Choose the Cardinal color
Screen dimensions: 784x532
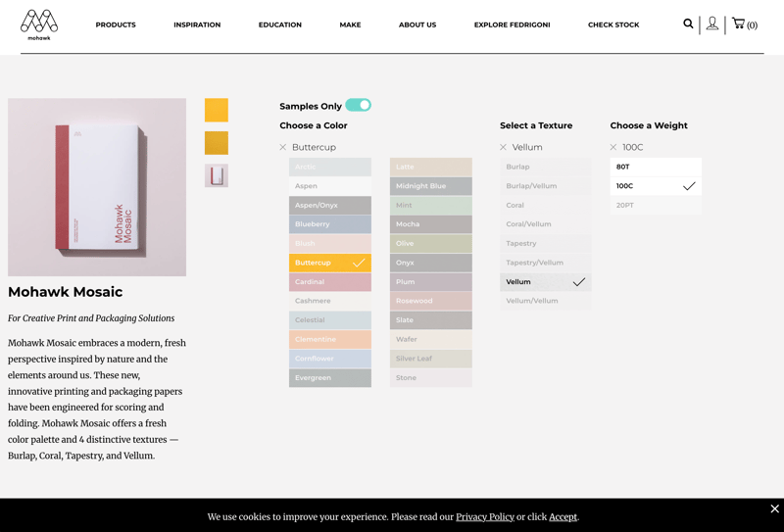(330, 282)
